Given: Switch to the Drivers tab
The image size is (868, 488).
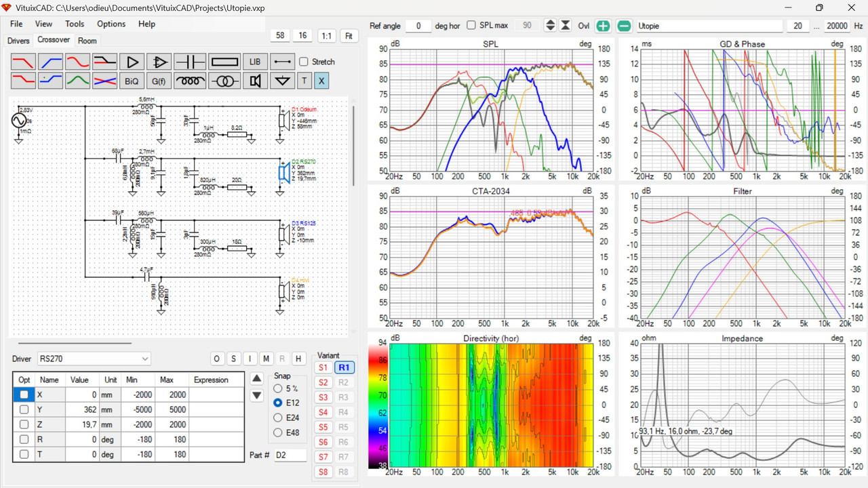Looking at the screenshot, I should pos(18,41).
